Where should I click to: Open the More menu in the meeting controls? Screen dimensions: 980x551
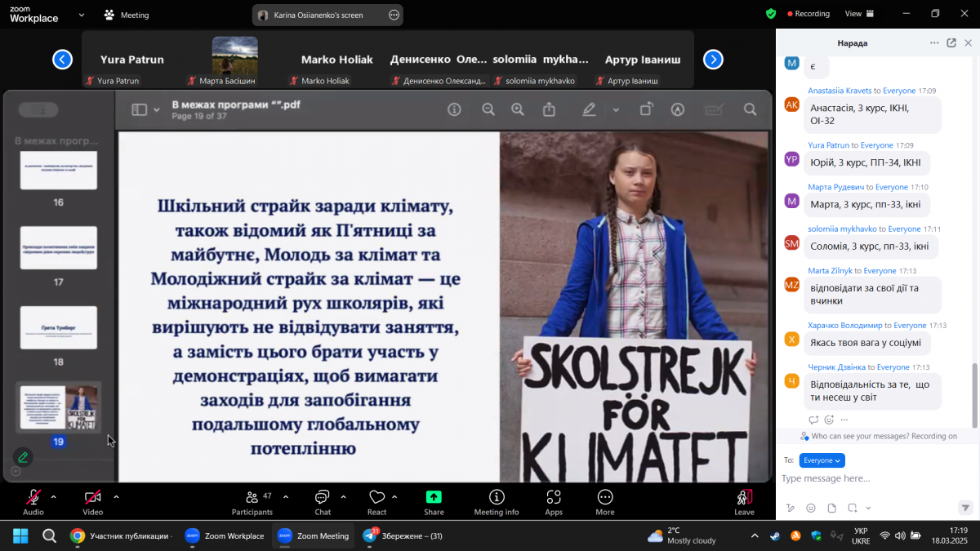point(604,501)
